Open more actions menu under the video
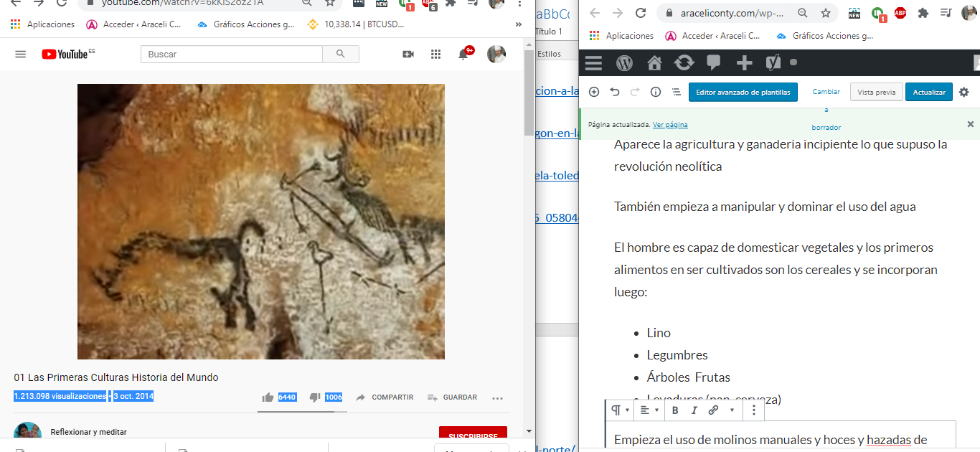The image size is (980, 452). [x=497, y=397]
